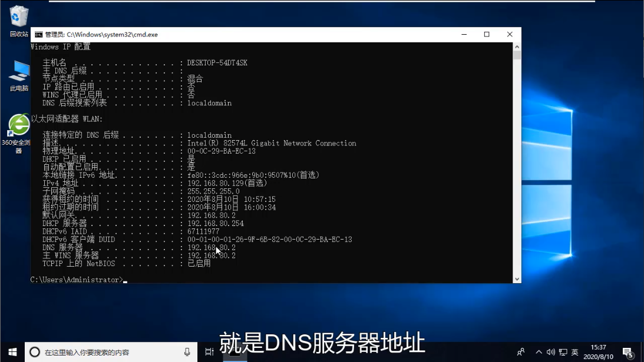The height and width of the screenshot is (362, 644).
Task: Click the C:\Users\Administrator> prompt
Action: click(77, 280)
